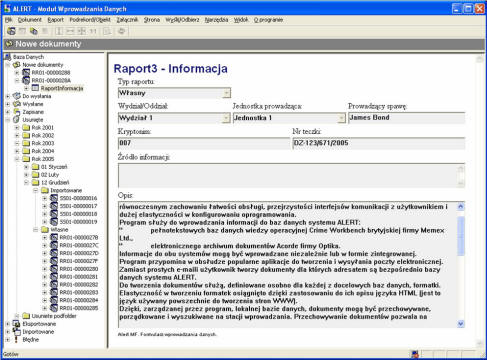This screenshot has height=360, width=487.
Task: Click the status bar network icon
Action: [x=415, y=354]
